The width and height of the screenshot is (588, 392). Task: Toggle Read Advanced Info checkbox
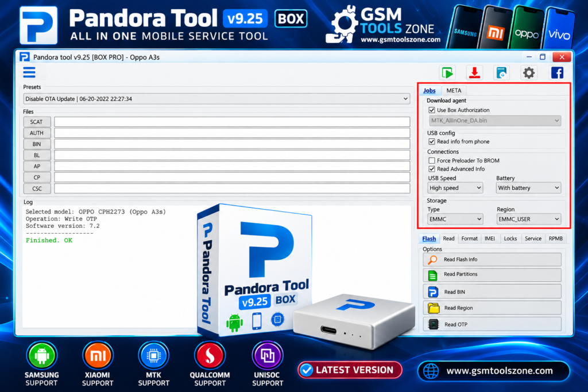click(x=432, y=169)
